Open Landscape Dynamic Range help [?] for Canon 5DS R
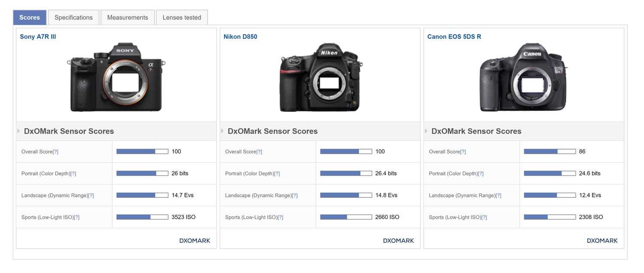Viewport: 644px width, 273px height. click(x=498, y=196)
